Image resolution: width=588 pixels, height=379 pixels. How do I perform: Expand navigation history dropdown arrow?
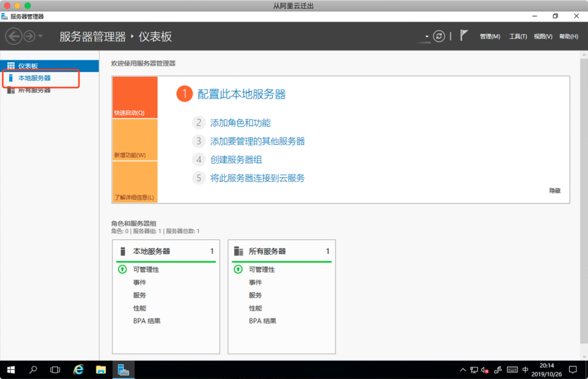coord(41,37)
